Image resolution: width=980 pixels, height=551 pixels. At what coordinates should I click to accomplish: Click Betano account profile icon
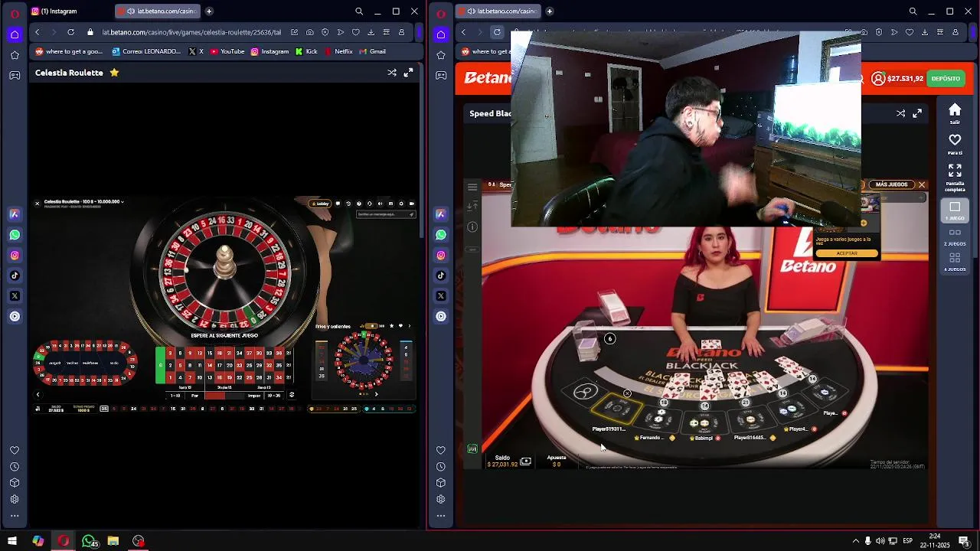[878, 79]
